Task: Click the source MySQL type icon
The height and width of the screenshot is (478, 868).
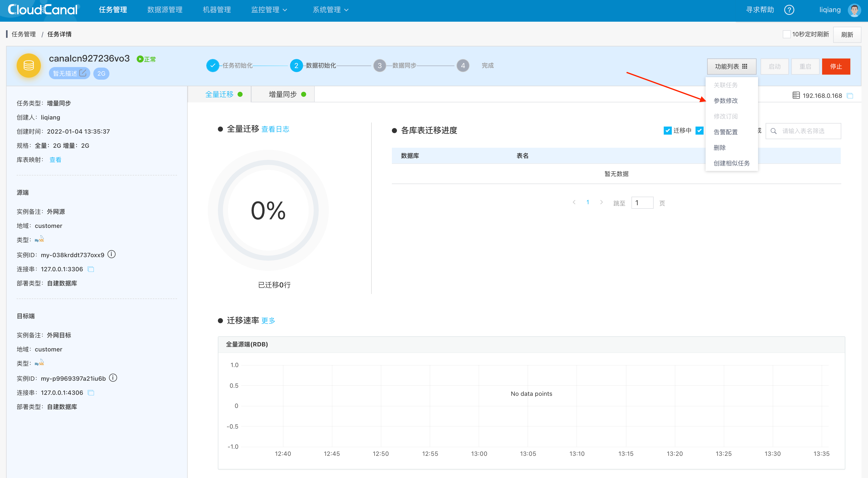Action: (39, 239)
